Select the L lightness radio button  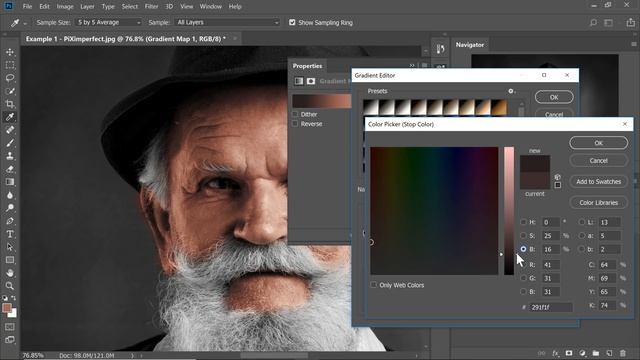[x=582, y=222]
